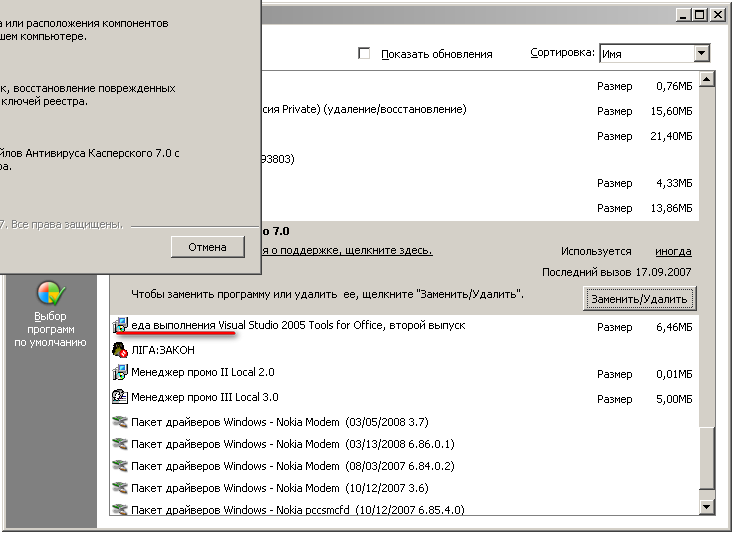Click the scrollbar down arrow of program list
732x534 pixels.
click(707, 506)
